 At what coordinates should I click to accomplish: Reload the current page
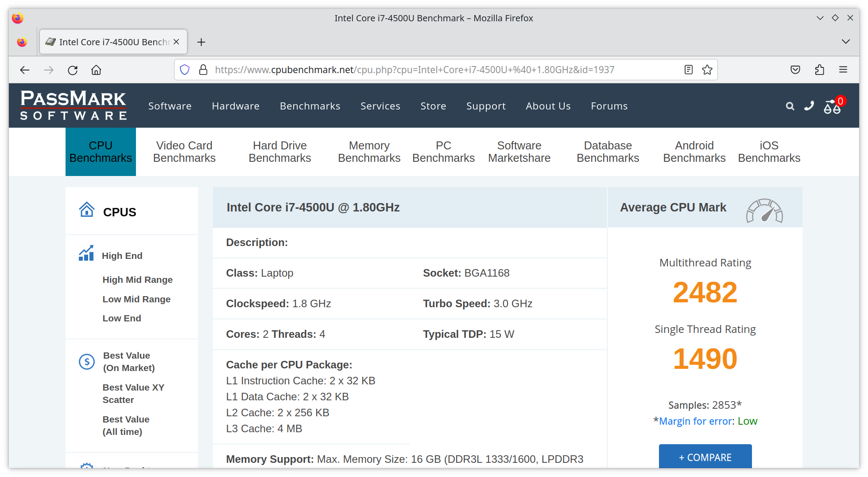[x=73, y=70]
